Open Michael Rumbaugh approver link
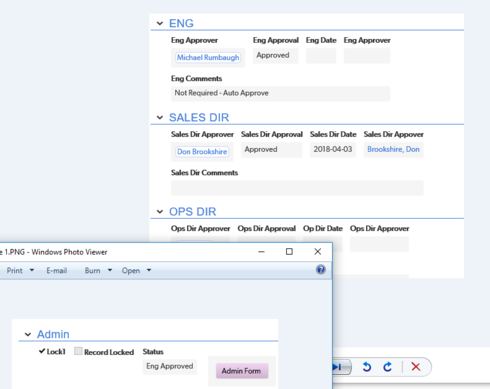490x389 pixels. pyautogui.click(x=208, y=57)
